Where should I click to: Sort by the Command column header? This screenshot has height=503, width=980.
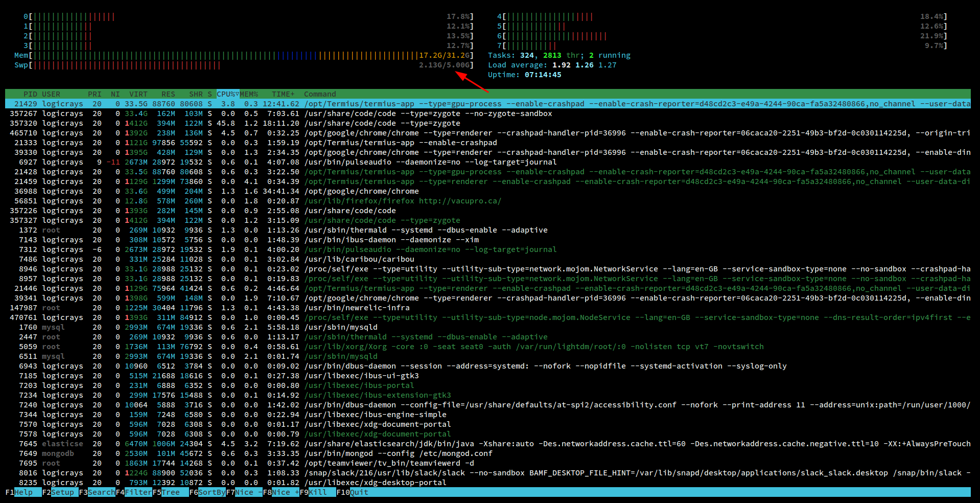point(320,94)
